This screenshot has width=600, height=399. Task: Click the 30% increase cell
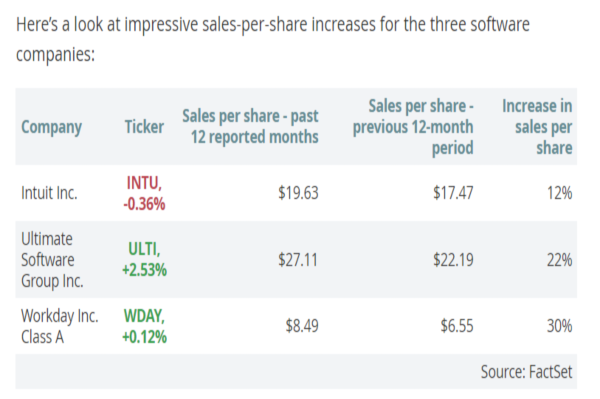pos(559,326)
